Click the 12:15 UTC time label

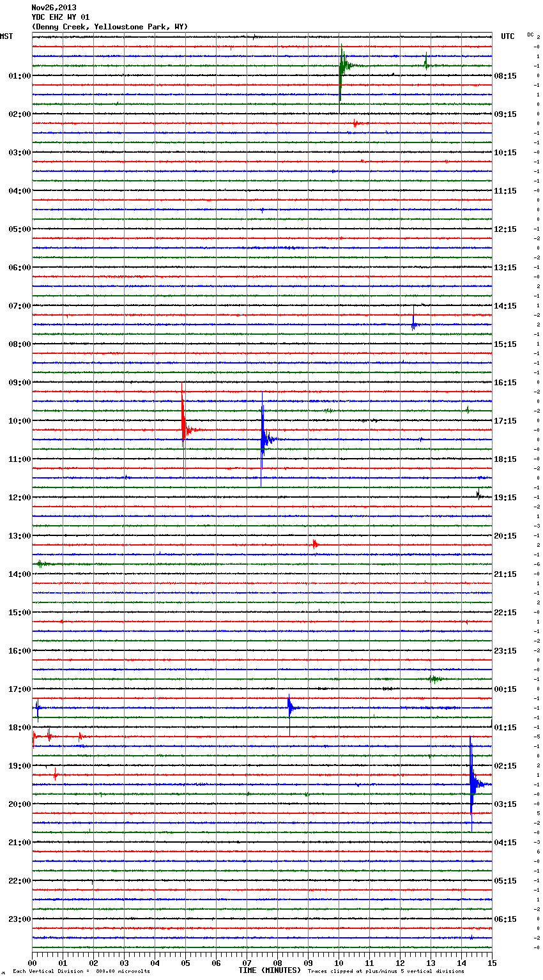[505, 229]
